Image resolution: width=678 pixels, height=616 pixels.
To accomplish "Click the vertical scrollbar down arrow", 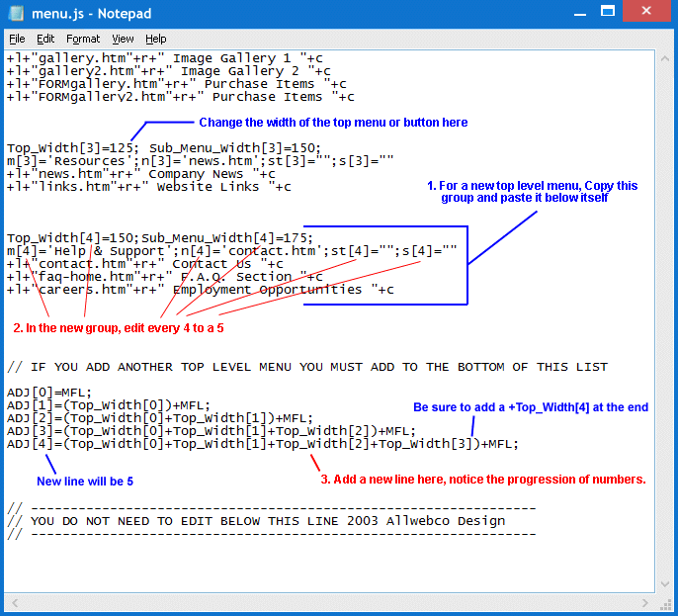I will point(663,583).
